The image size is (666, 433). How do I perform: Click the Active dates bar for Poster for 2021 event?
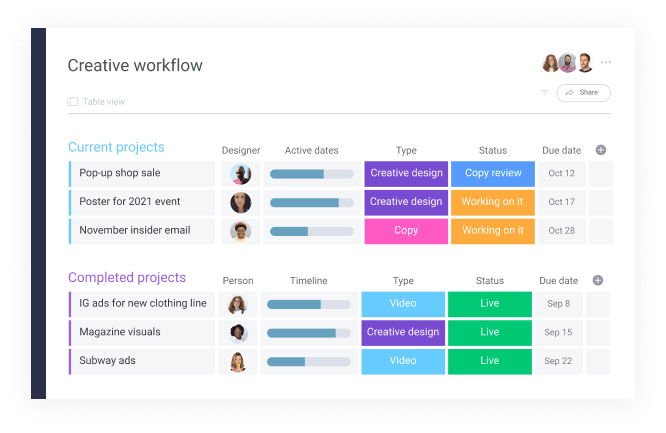(311, 202)
